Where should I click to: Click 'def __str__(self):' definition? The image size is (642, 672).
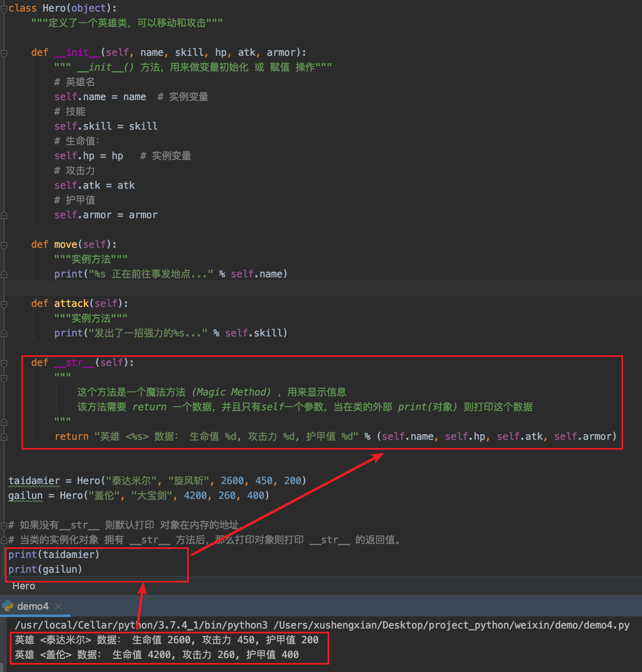pyautogui.click(x=83, y=363)
